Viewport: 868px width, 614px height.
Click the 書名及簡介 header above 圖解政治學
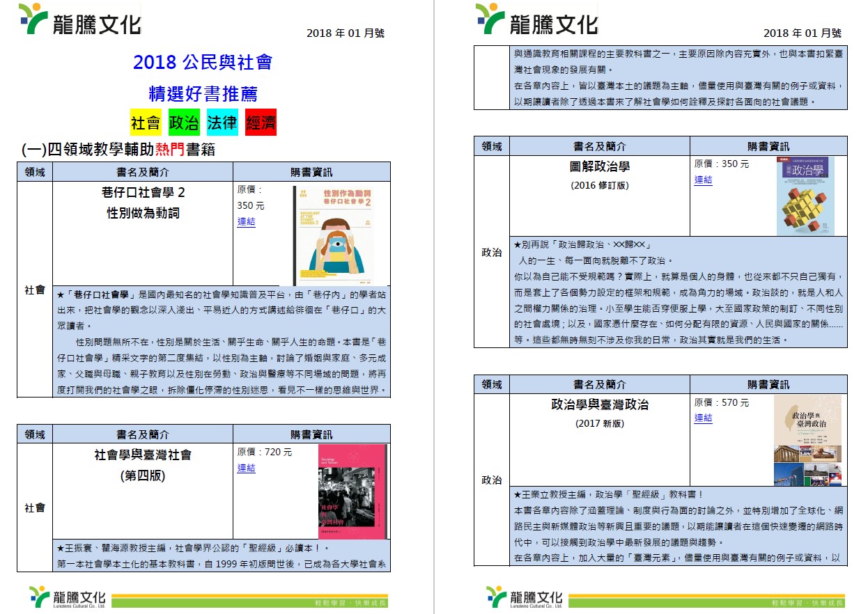(x=600, y=146)
